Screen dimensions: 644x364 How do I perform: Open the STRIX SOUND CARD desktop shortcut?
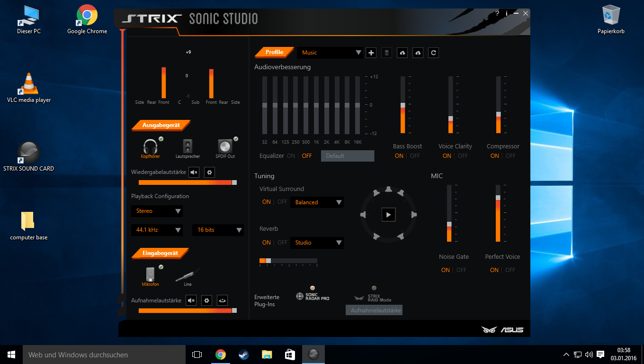[28, 156]
